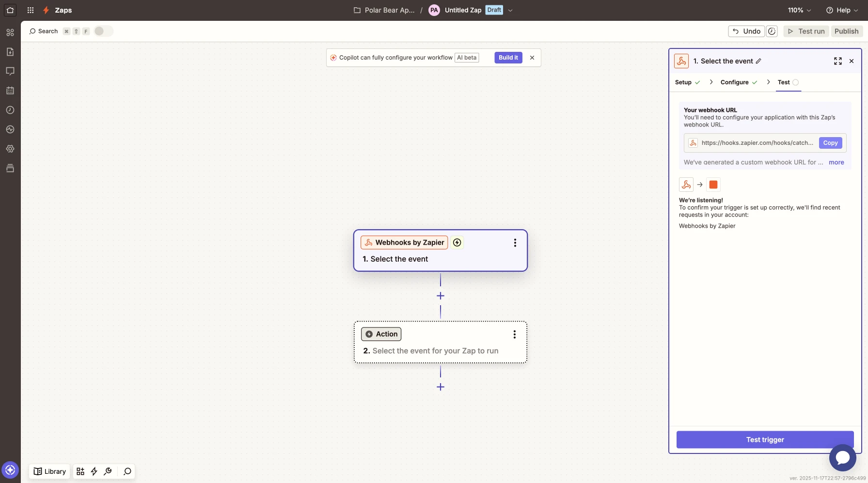Open the home icon in the sidebar
The image size is (868, 483).
(x=10, y=10)
